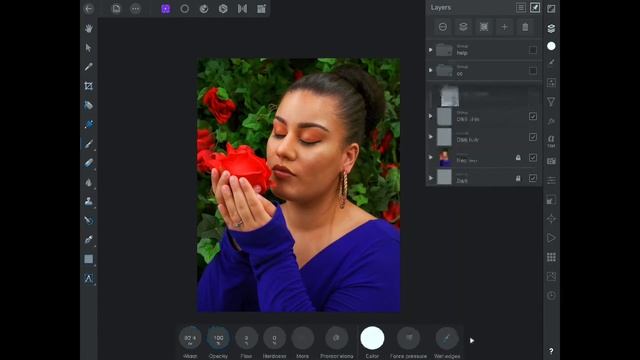Open layer options circle button

442,27
